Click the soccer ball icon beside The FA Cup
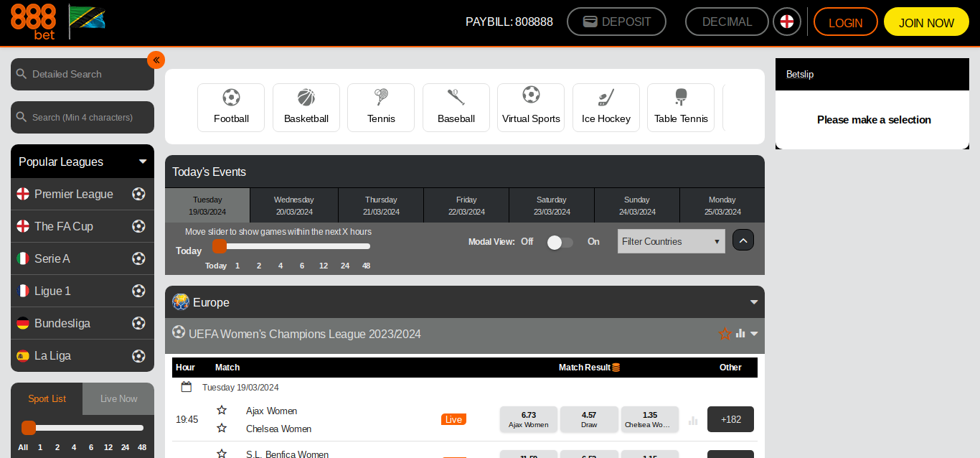Image resolution: width=980 pixels, height=458 pixels. click(x=139, y=226)
